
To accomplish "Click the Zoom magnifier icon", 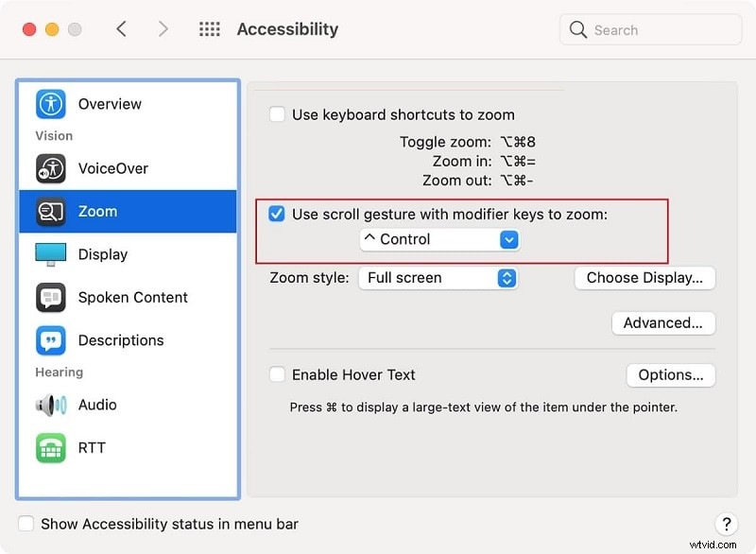I will pyautogui.click(x=52, y=212).
